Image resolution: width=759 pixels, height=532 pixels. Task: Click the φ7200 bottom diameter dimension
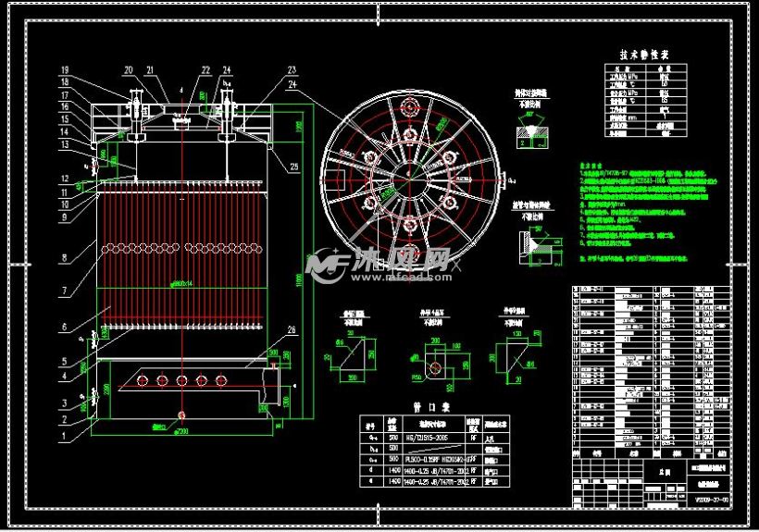coord(181,430)
